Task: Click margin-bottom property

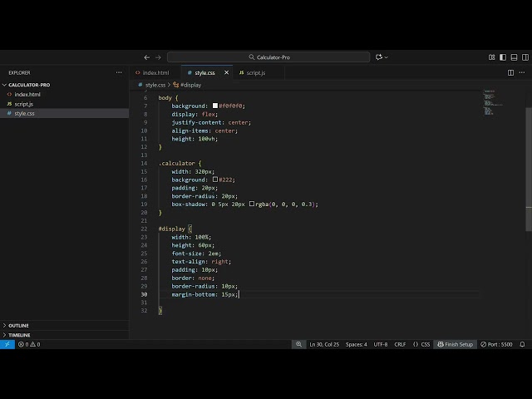Action: tap(193, 294)
